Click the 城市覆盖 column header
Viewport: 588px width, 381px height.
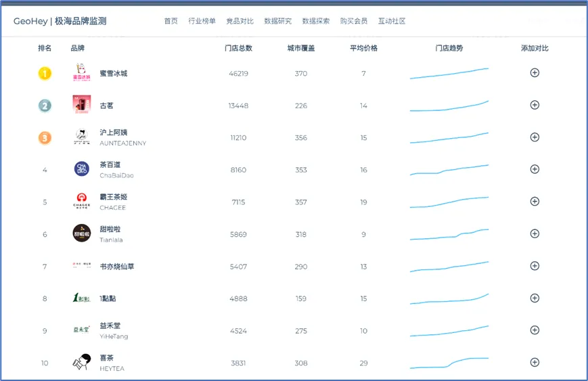[x=301, y=48]
